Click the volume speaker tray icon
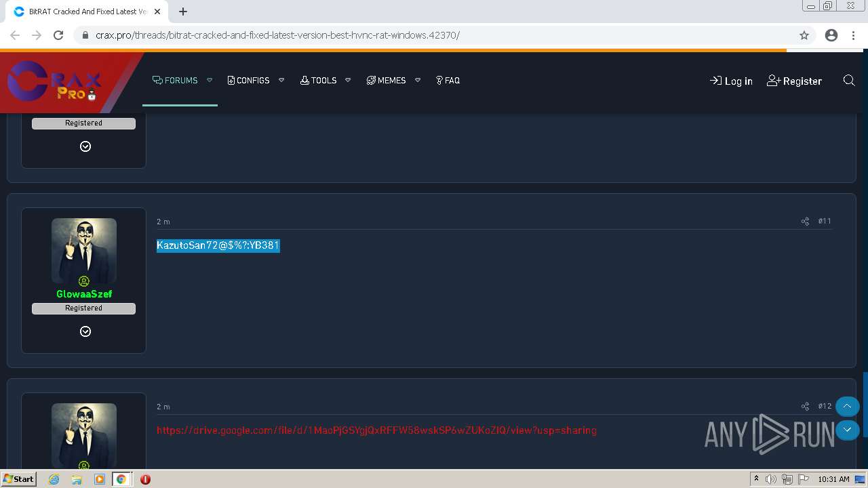This screenshot has height=488, width=868. [x=771, y=479]
